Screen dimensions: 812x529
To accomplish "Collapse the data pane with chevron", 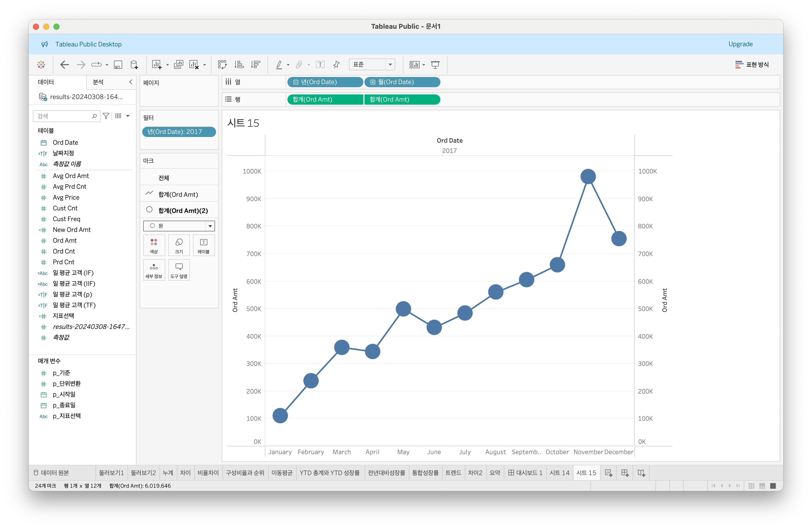I will click(131, 82).
